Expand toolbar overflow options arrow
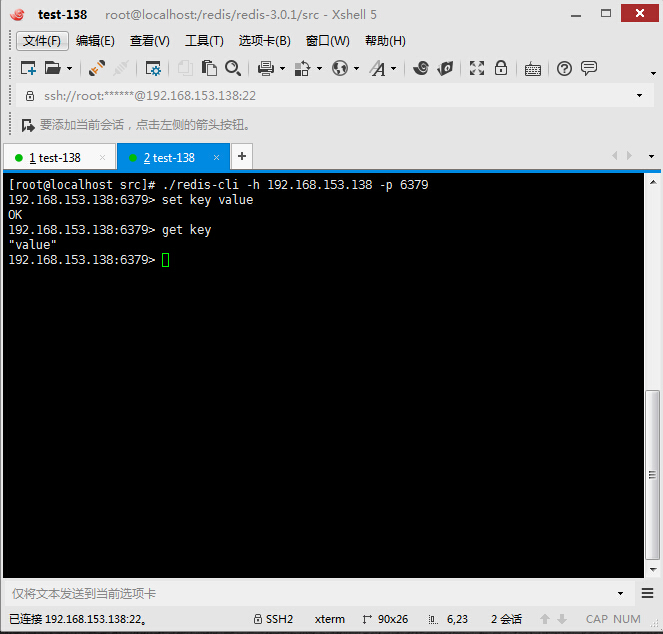The image size is (663, 634). [653, 74]
